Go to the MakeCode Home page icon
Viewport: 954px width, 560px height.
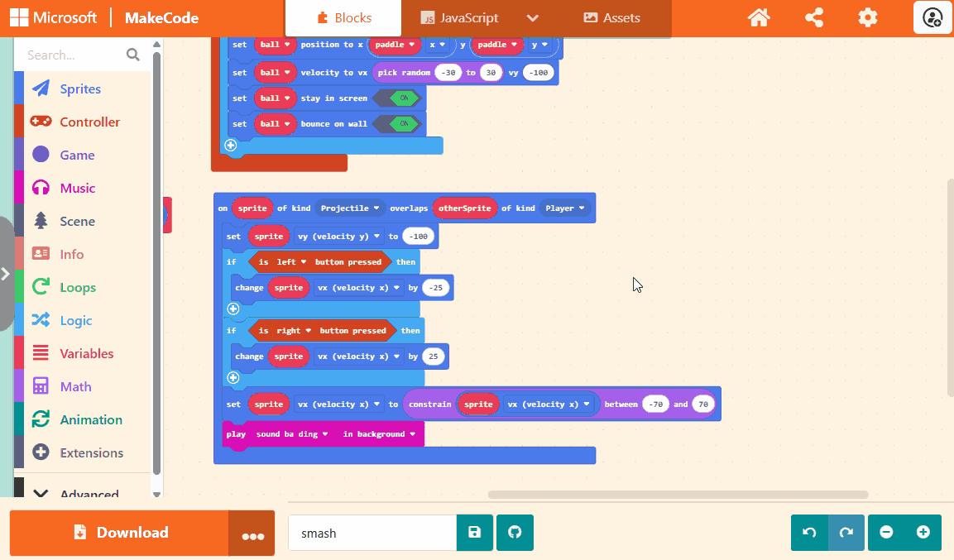click(x=759, y=17)
